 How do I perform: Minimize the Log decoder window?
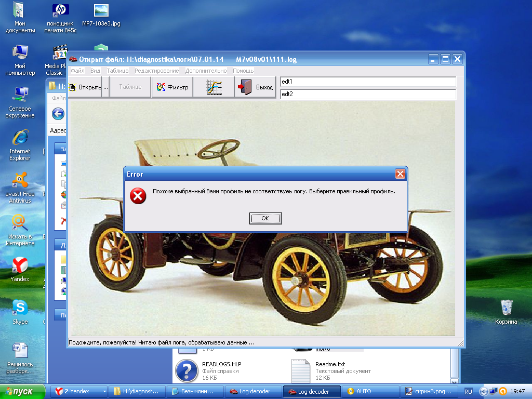433,59
